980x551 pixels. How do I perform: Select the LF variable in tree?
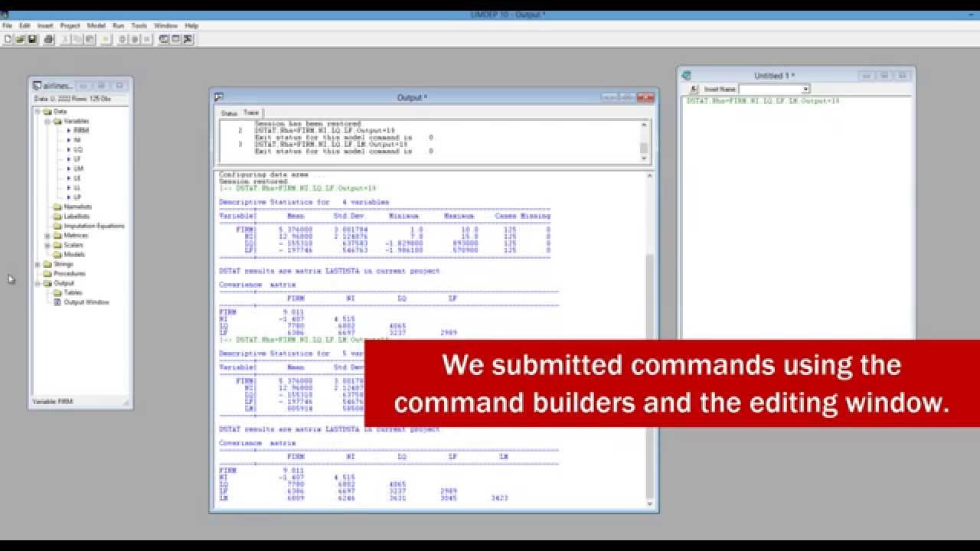click(77, 159)
